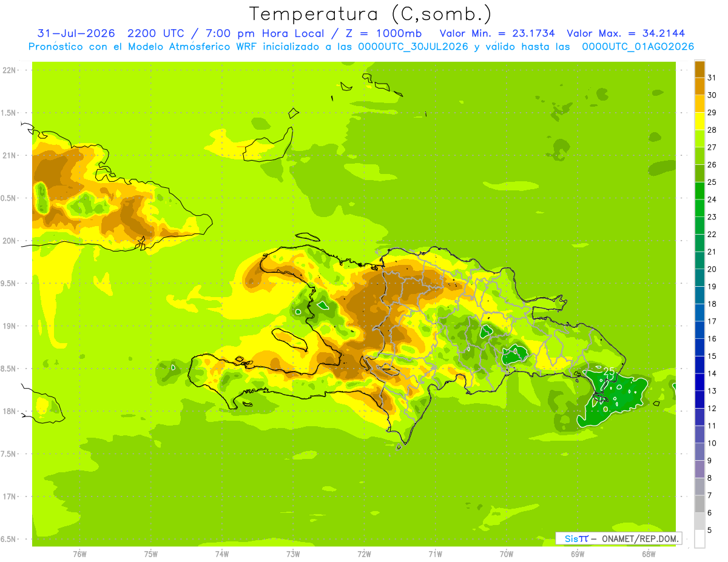Pick the lime legend swatch between 27 and 28
The height and width of the screenshot is (562, 728).
pyautogui.click(x=699, y=139)
